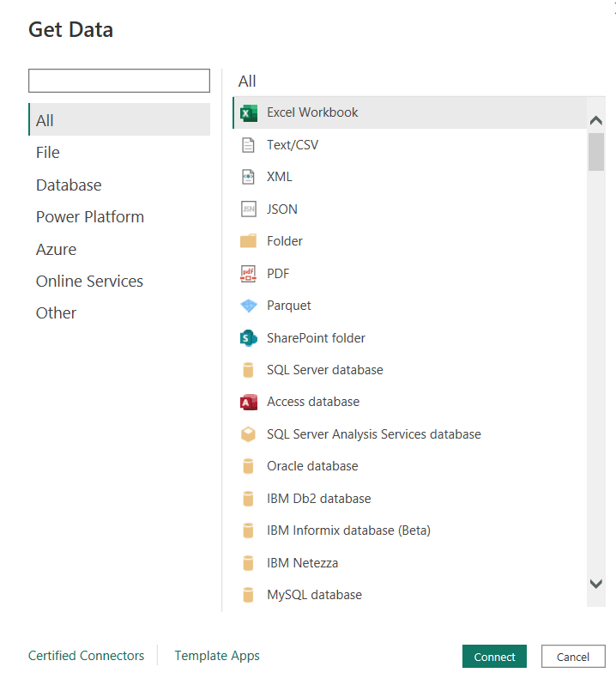Click the Parquet blue diamond icon
Image resolution: width=616 pixels, height=685 pixels.
point(249,306)
